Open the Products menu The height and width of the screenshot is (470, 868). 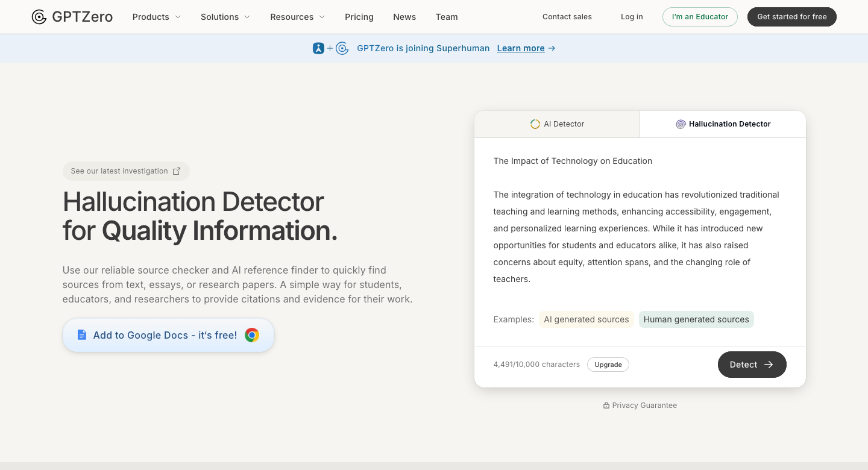(x=157, y=17)
